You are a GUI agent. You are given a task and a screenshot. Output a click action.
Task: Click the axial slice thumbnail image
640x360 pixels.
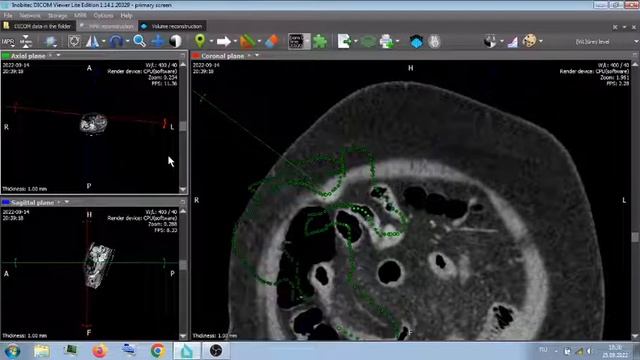coord(93,123)
